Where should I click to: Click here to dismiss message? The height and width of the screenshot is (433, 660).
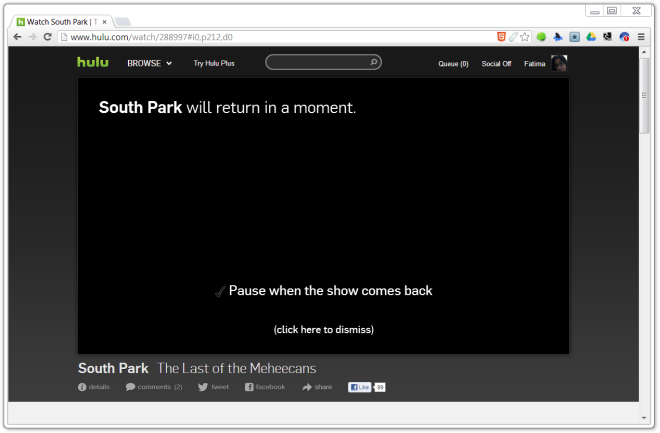pyautogui.click(x=323, y=329)
